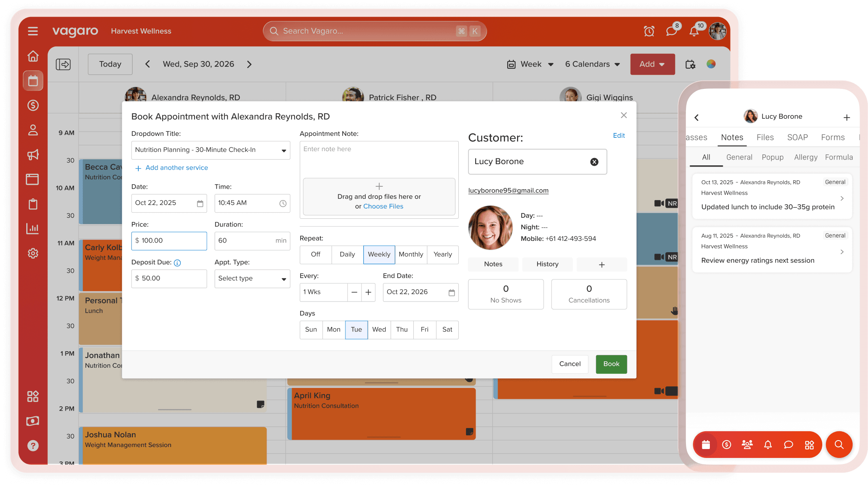The height and width of the screenshot is (485, 868).
Task: Set repeat frequency to Monthly
Action: pos(411,255)
